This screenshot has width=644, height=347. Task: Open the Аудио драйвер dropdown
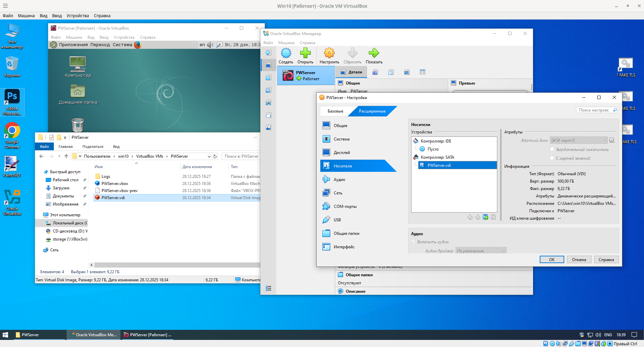(x=481, y=251)
